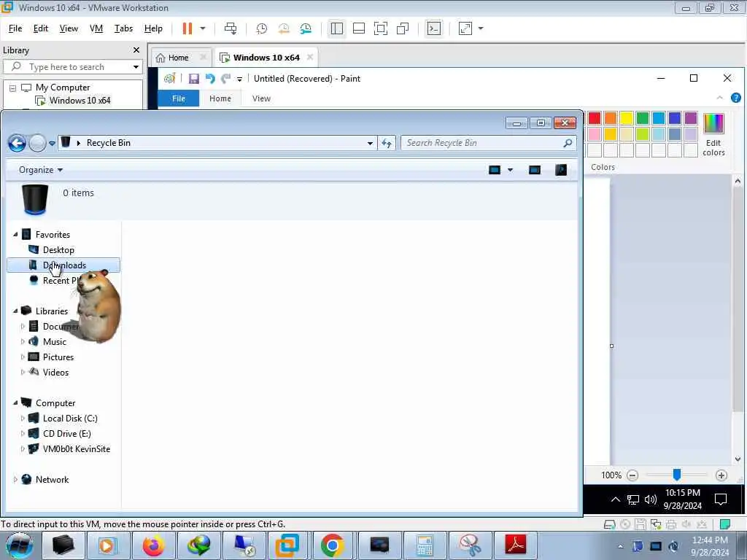Go back in Recycle Bin window

pos(18,143)
